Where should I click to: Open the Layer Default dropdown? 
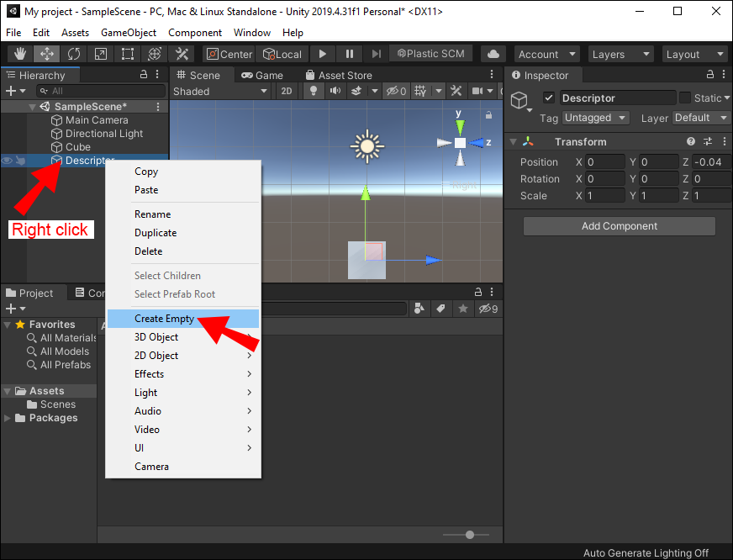[x=701, y=118]
